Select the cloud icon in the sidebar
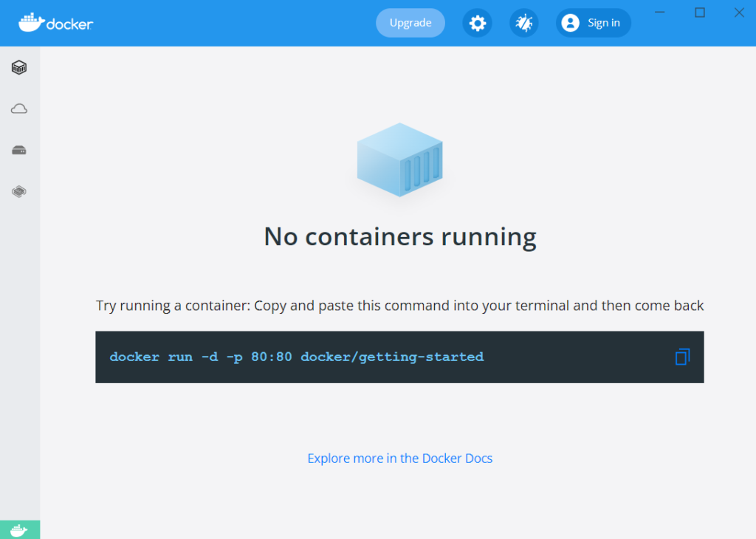756x539 pixels. [x=19, y=109]
